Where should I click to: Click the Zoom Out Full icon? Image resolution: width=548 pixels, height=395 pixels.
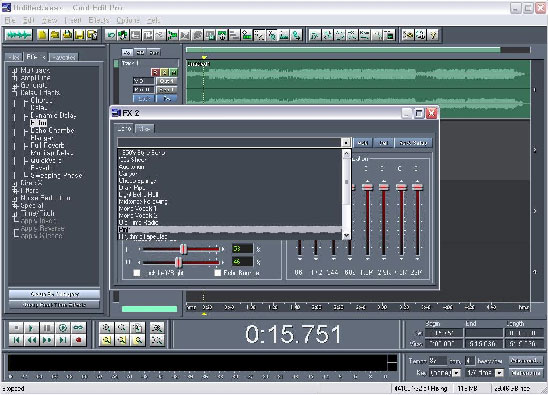138,328
